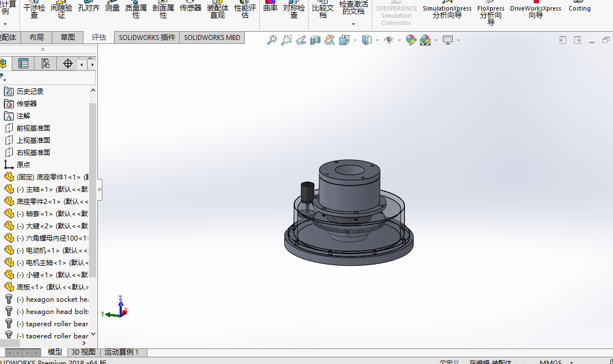Open the PropertyManager tab icon
The width and height of the screenshot is (613, 364).
[23, 64]
